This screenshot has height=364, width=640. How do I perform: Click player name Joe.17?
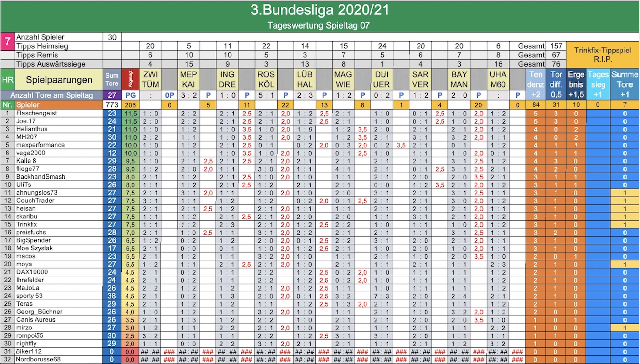click(x=26, y=121)
